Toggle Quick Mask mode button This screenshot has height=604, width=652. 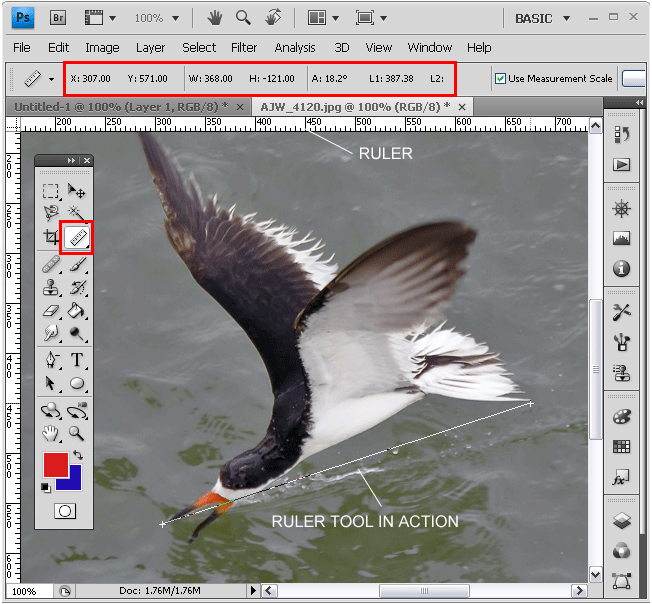point(65,511)
